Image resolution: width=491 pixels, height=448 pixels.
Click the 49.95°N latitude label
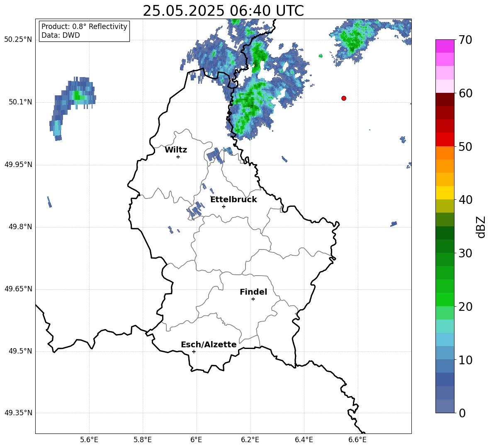(19, 165)
